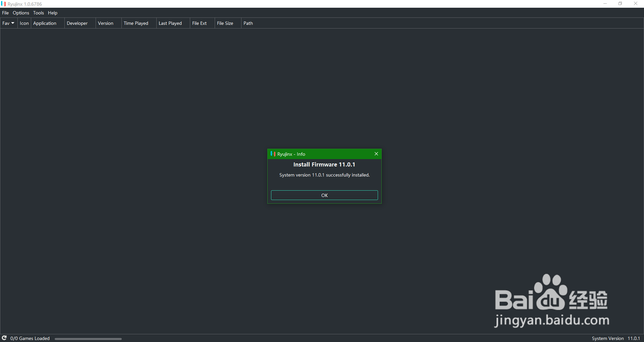This screenshot has height=342, width=644.
Task: Open the File menu
Action: (x=5, y=13)
